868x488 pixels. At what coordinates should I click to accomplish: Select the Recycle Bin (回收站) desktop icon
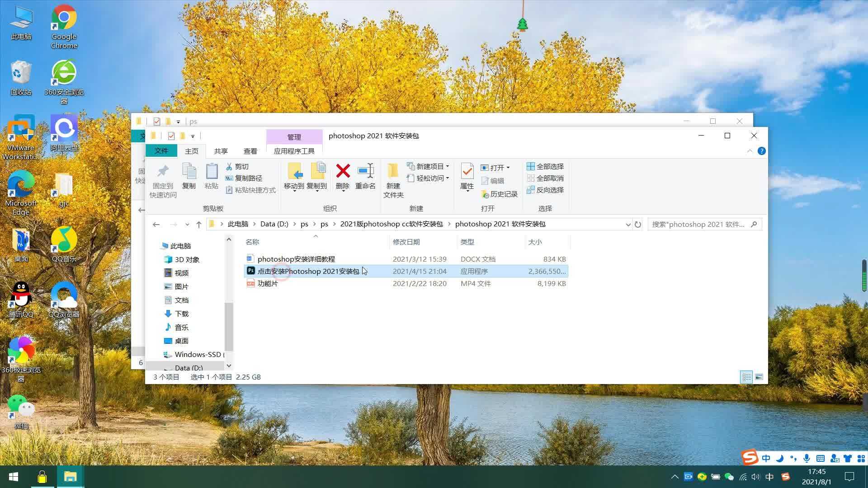(x=21, y=78)
